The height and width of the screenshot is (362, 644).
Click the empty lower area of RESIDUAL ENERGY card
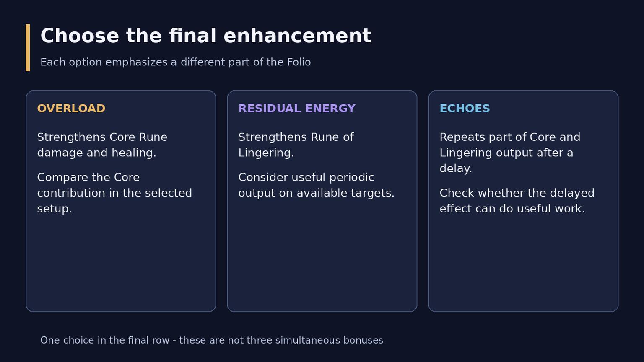(x=322, y=256)
